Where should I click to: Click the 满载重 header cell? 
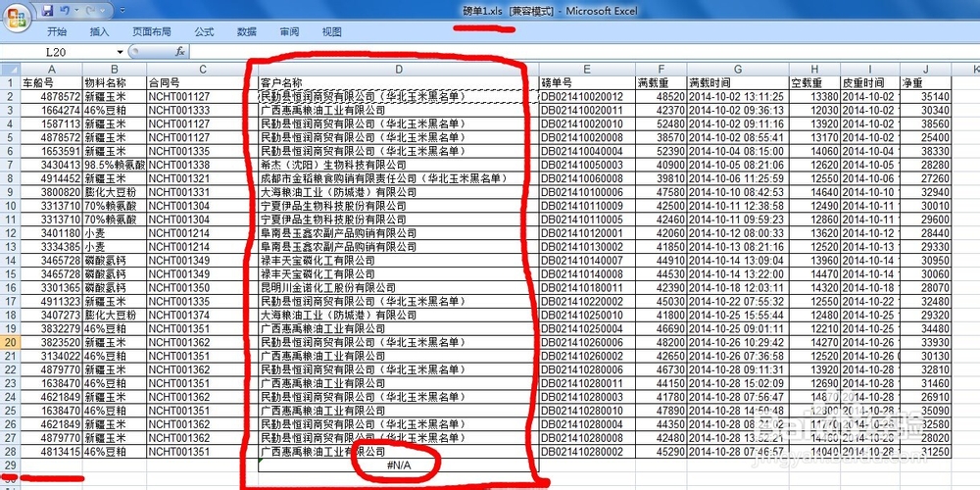[661, 82]
